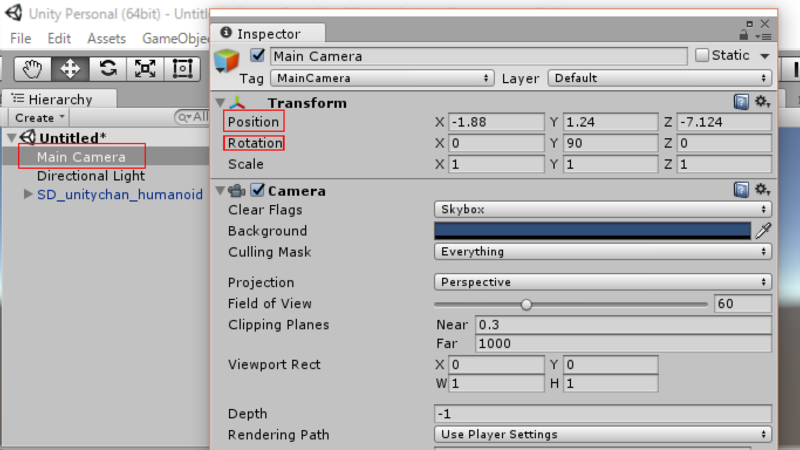Viewport: 800px width, 450px height.
Task: Click the Unity logo in title bar
Action: pos(14,12)
